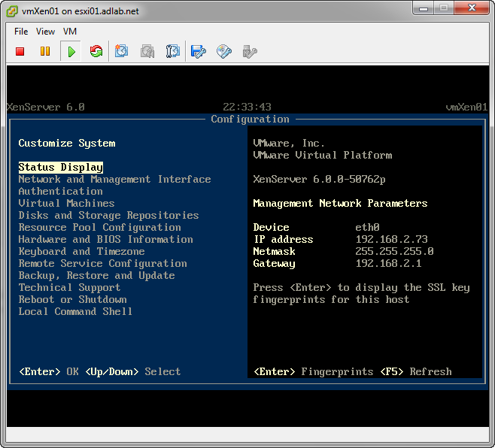Take a snapshot with the clock-camera icon
The height and width of the screenshot is (448, 495).
point(122,51)
